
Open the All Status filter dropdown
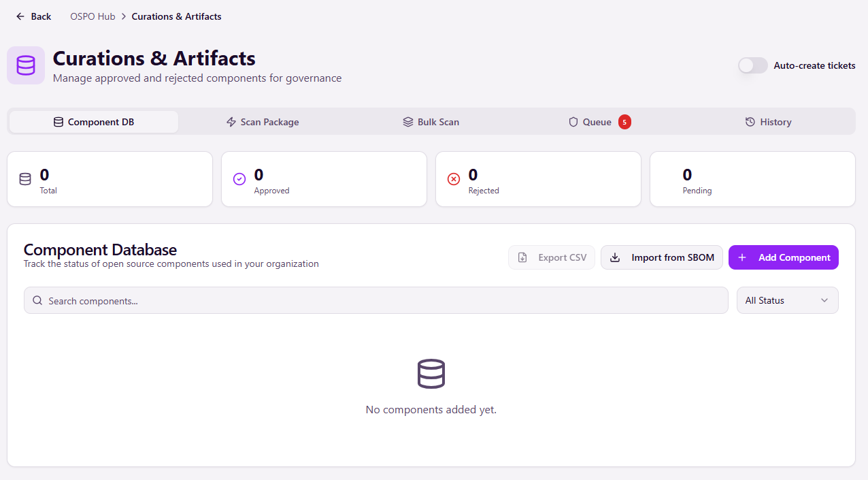point(788,300)
